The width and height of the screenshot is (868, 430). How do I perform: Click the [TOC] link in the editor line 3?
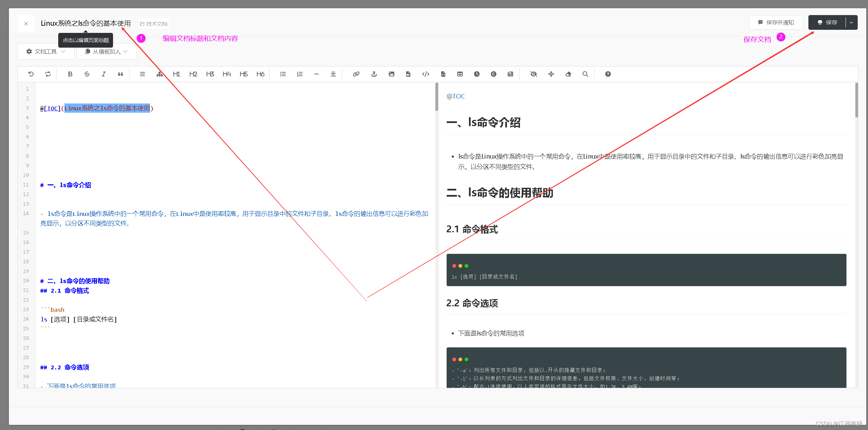52,109
